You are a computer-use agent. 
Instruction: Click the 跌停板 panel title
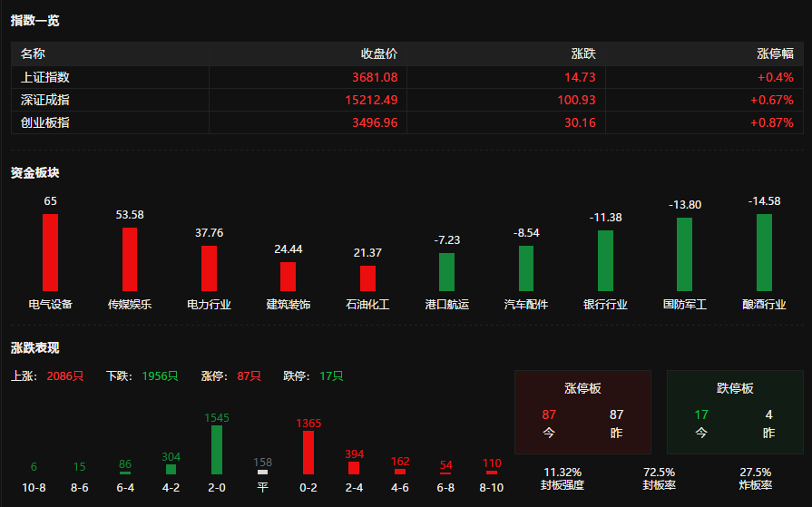[x=735, y=388]
